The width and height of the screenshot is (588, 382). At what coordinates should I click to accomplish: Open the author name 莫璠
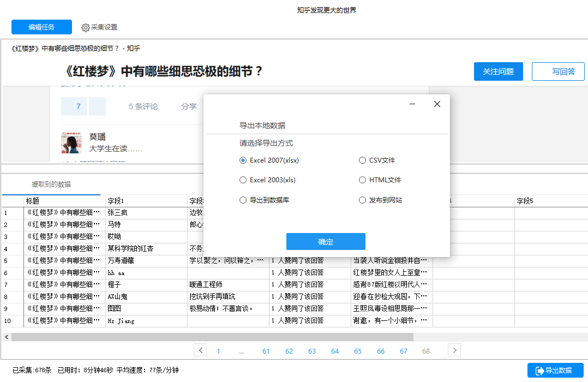click(x=98, y=137)
